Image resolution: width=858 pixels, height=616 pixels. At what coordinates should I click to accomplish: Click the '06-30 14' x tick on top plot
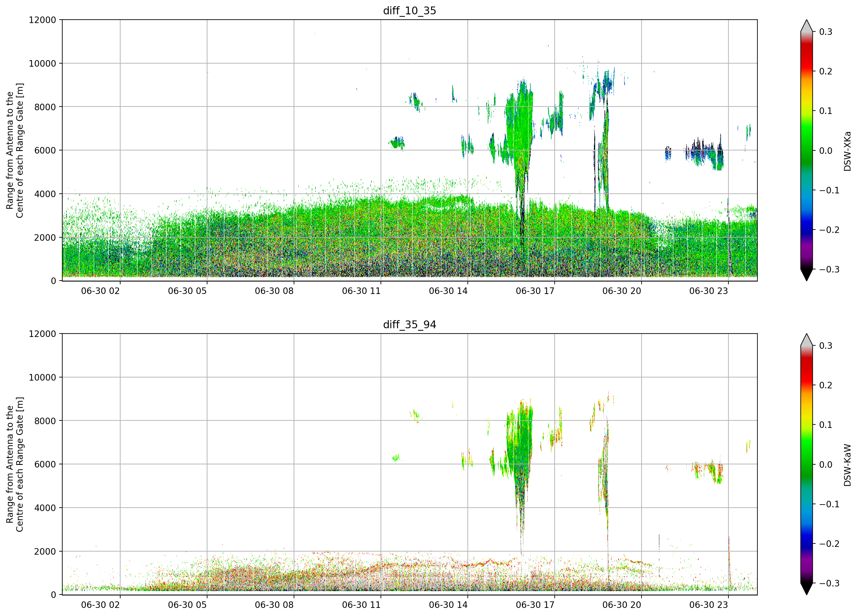click(x=448, y=291)
